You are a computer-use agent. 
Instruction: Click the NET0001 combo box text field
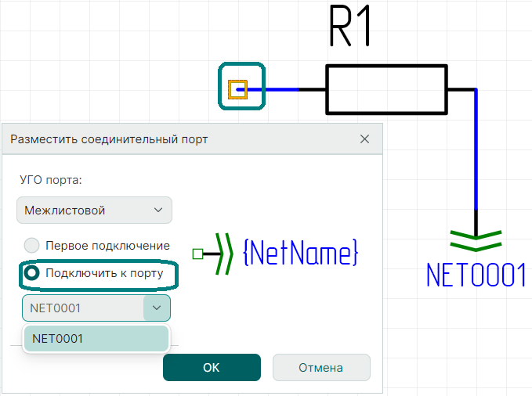[x=82, y=308]
